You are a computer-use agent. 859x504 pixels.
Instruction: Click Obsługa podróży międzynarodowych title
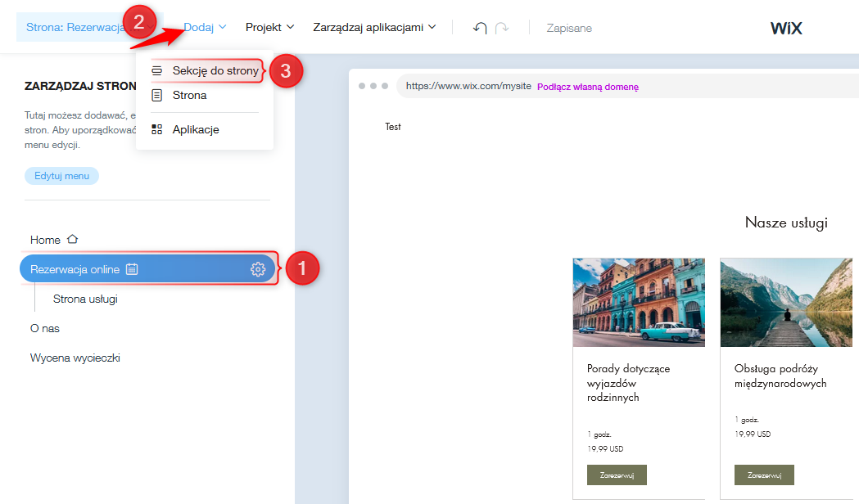[780, 376]
